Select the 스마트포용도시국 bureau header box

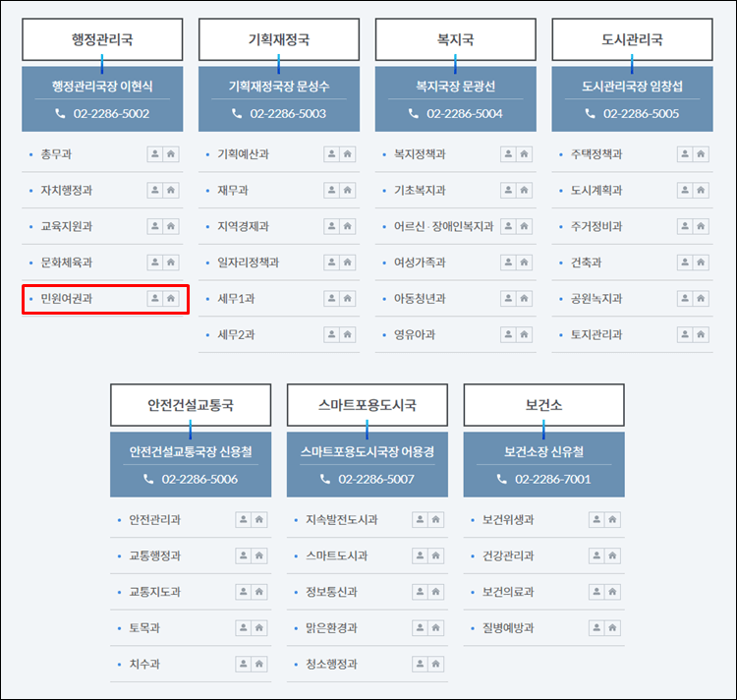point(368,405)
